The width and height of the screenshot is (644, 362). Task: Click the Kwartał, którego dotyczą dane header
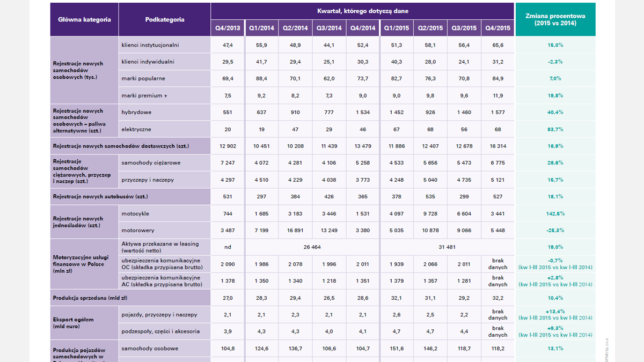pyautogui.click(x=362, y=11)
